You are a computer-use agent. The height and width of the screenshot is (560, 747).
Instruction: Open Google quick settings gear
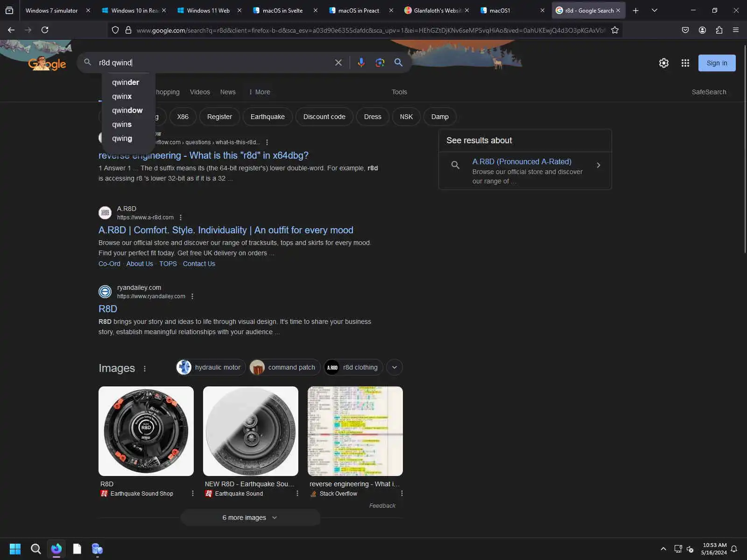(x=664, y=63)
